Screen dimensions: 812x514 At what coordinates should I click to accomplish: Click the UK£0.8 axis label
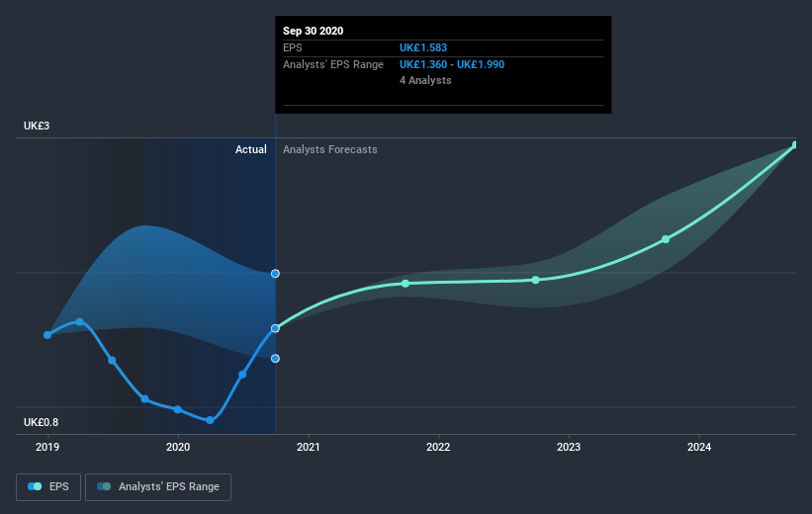click(x=41, y=422)
